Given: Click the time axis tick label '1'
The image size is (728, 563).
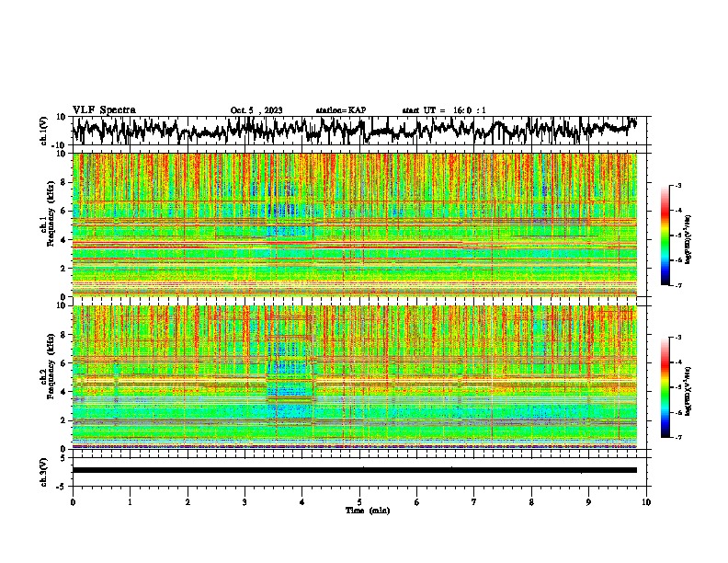Looking at the screenshot, I should tap(130, 502).
